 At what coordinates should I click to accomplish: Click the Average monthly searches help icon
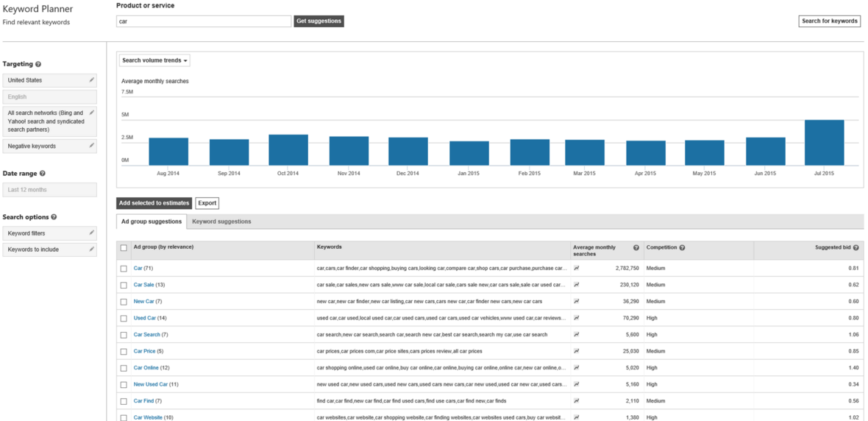point(636,247)
